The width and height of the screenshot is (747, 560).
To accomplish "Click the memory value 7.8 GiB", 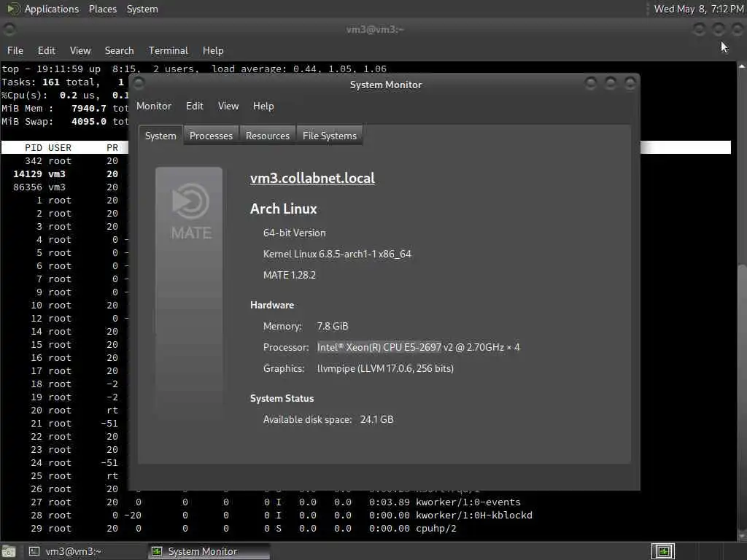I will point(333,326).
